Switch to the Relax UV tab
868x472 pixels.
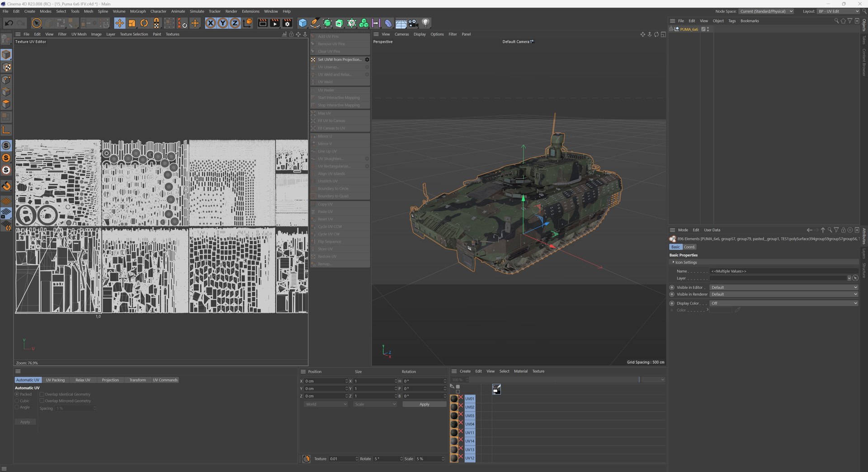pyautogui.click(x=83, y=380)
